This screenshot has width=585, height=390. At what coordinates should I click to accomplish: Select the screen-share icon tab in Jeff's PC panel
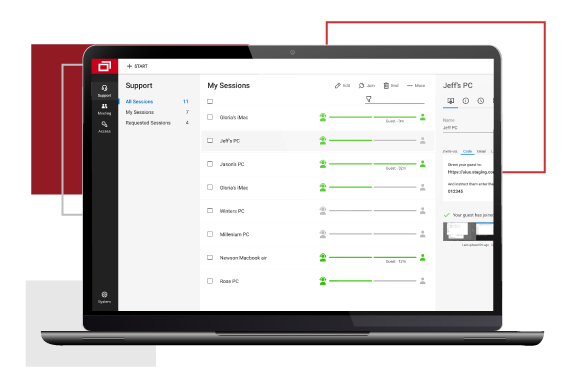coord(451,101)
